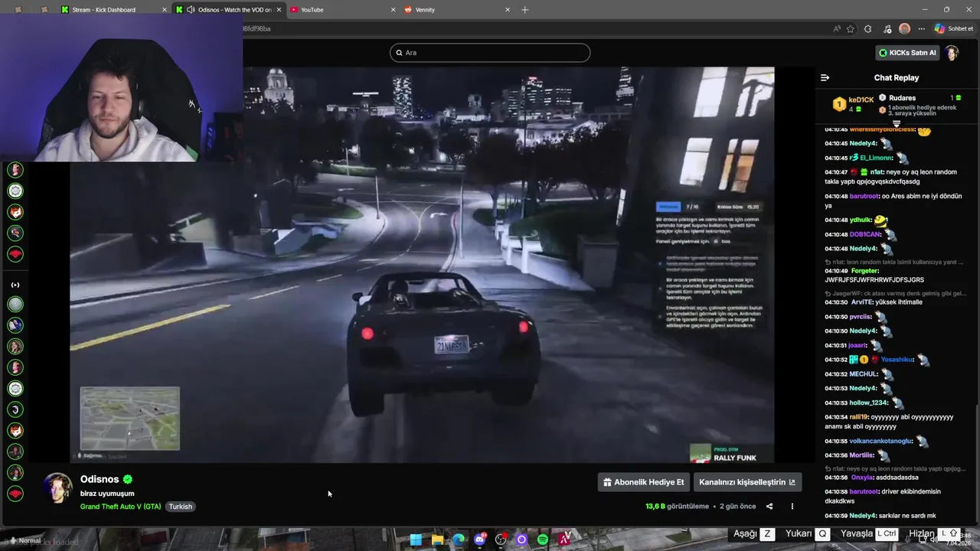Click username joaari in chat

pos(857,345)
